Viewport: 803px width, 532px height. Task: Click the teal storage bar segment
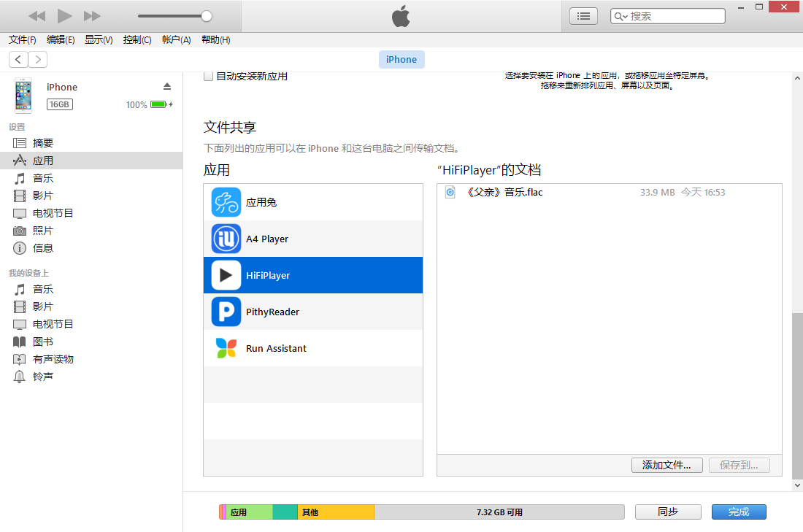point(285,512)
